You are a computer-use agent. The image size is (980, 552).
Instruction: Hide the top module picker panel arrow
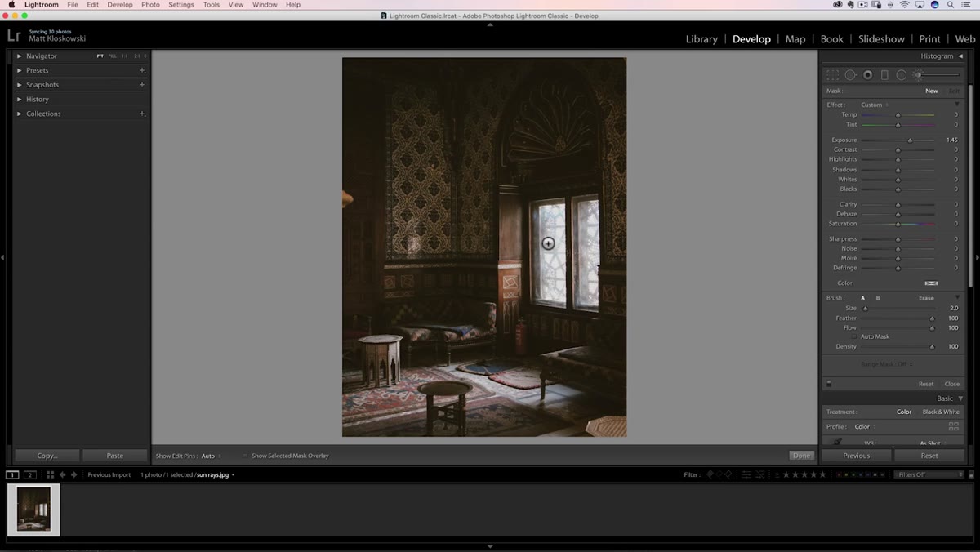click(x=490, y=24)
